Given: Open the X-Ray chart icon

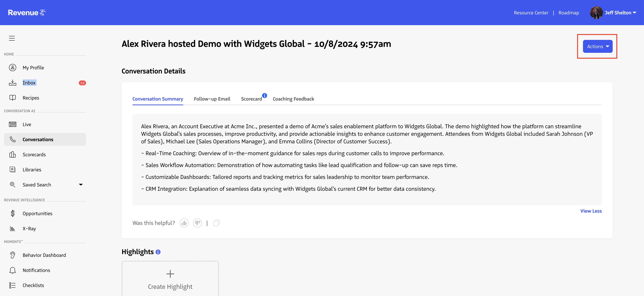Looking at the screenshot, I should tap(12, 228).
